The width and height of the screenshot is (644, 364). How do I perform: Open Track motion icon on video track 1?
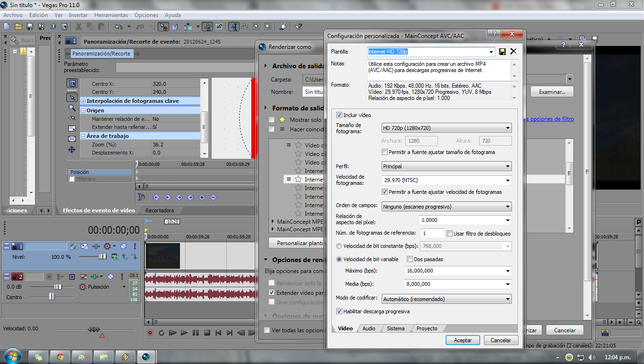(x=84, y=246)
